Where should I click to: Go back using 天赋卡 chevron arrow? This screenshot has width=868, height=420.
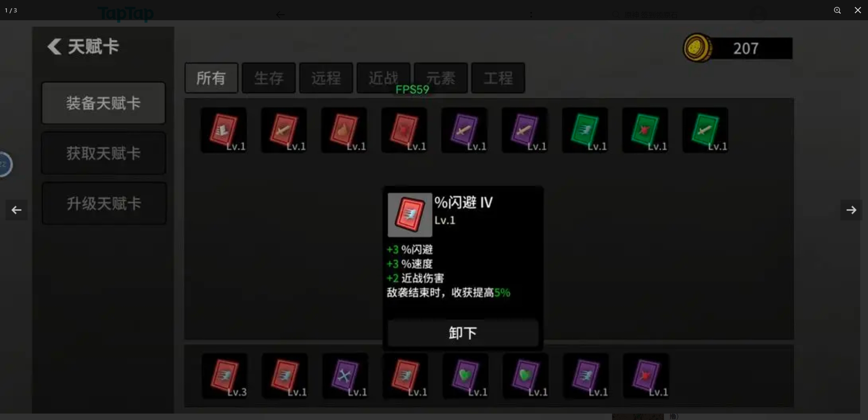54,46
